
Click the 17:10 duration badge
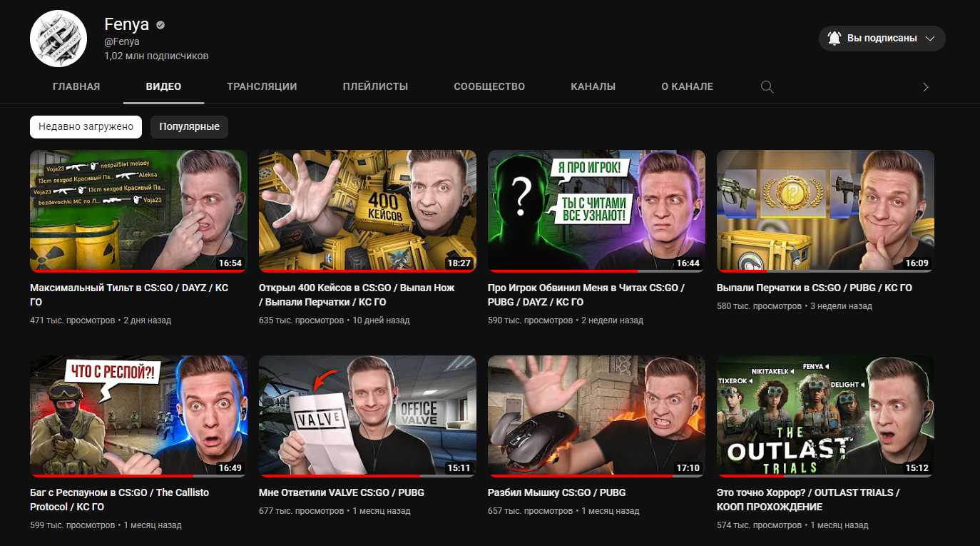pos(688,468)
